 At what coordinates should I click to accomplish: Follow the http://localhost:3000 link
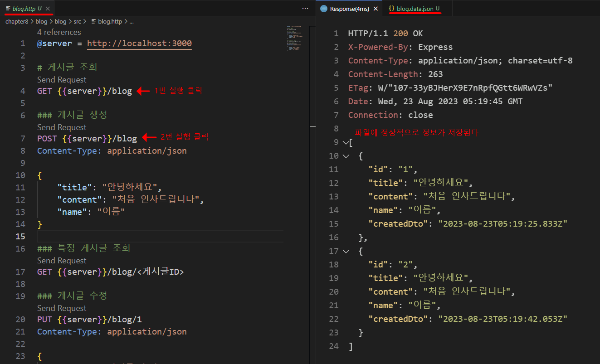pyautogui.click(x=139, y=44)
